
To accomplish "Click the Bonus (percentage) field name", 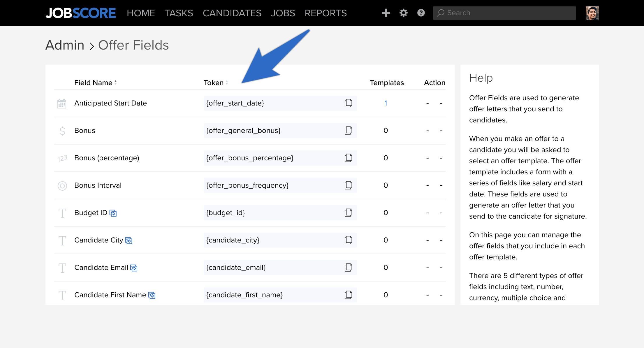I will pyautogui.click(x=107, y=158).
